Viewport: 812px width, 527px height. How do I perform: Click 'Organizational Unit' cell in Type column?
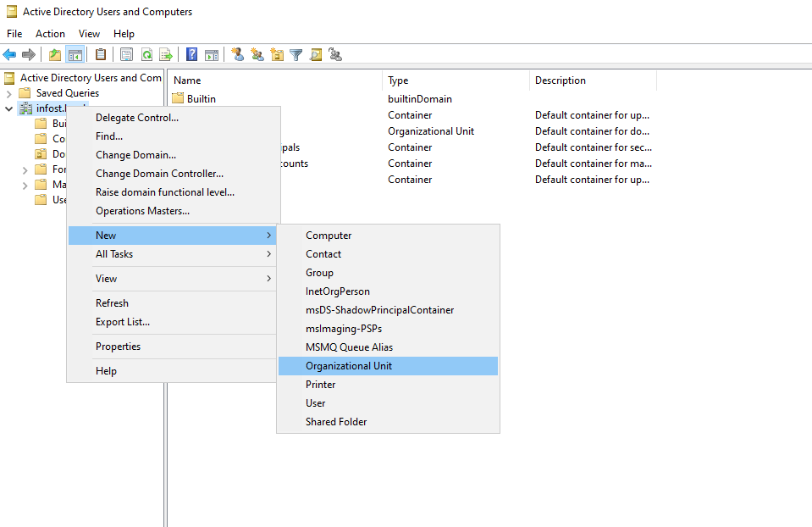click(431, 131)
